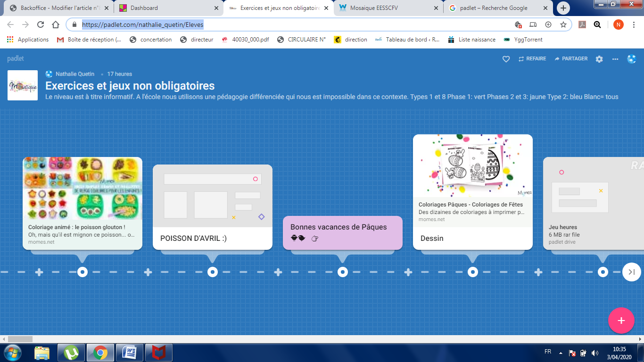The image size is (644, 362).
Task: Add post between first two timeline markers
Action: (148, 272)
